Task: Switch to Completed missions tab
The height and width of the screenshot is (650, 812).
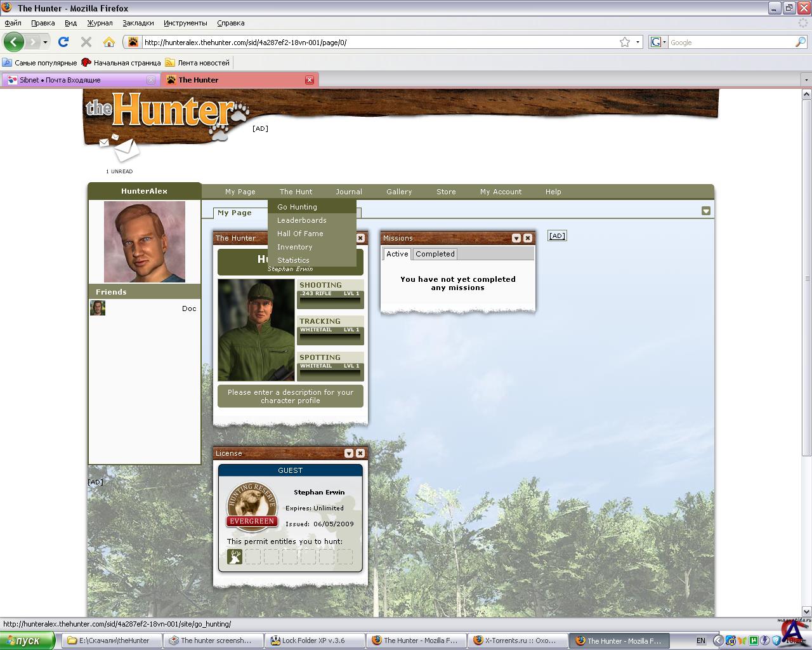Action: 435,254
